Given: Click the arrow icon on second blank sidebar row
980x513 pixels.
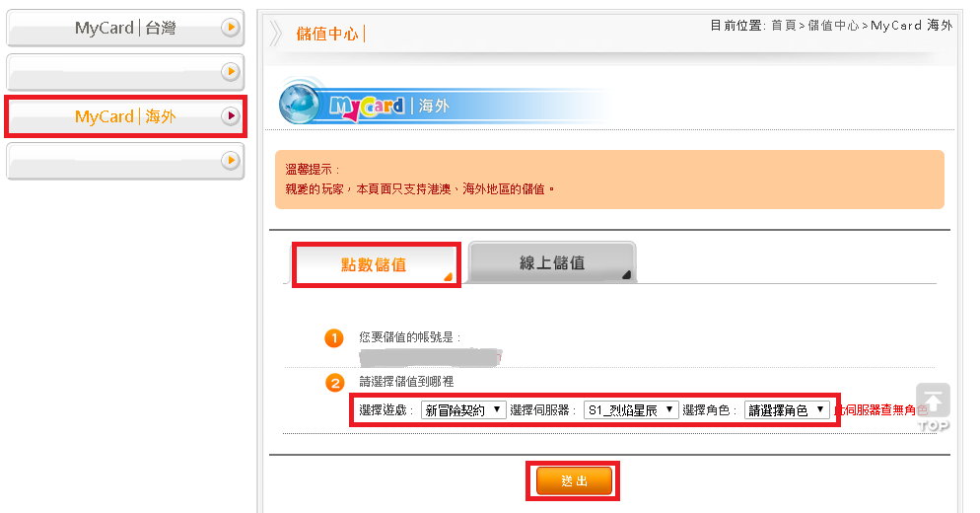Looking at the screenshot, I should [231, 71].
